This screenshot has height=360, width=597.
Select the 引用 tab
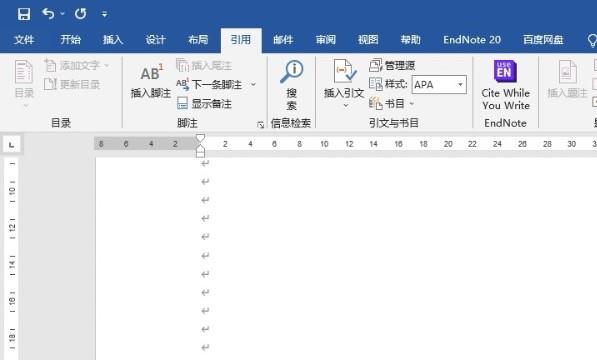(x=241, y=40)
